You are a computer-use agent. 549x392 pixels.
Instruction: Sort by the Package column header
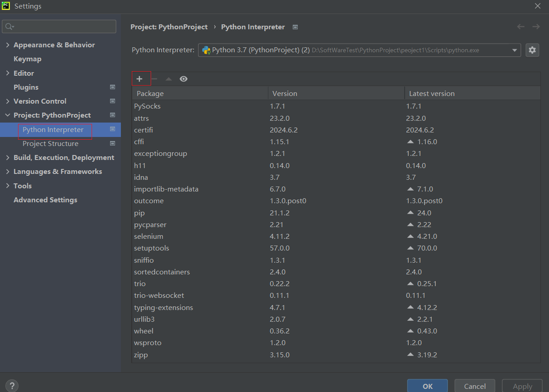click(200, 93)
